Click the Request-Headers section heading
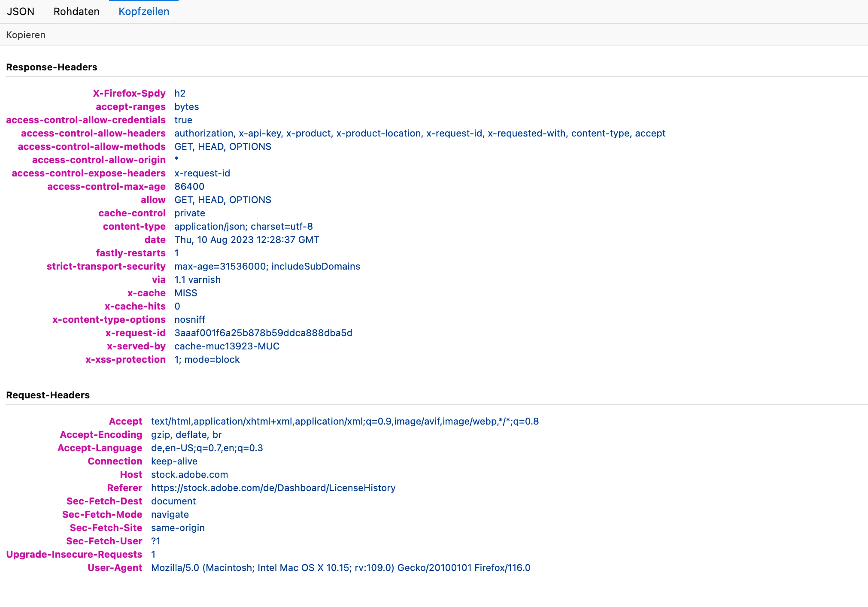 (x=48, y=395)
